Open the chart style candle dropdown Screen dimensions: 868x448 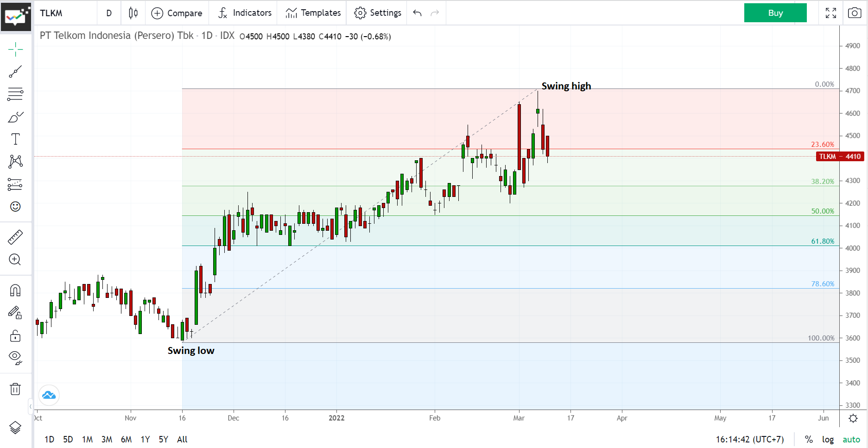click(x=133, y=13)
